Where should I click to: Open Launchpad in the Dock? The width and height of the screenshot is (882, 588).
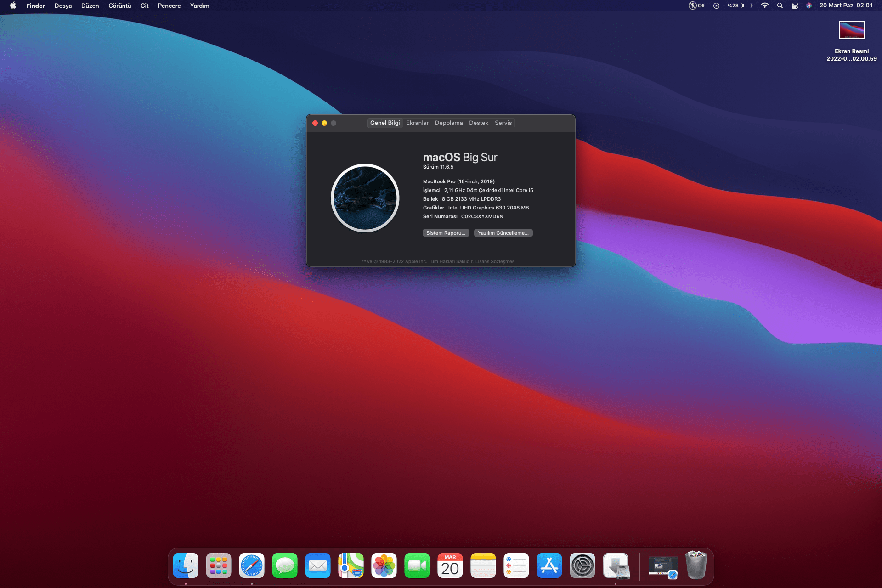[x=219, y=565]
